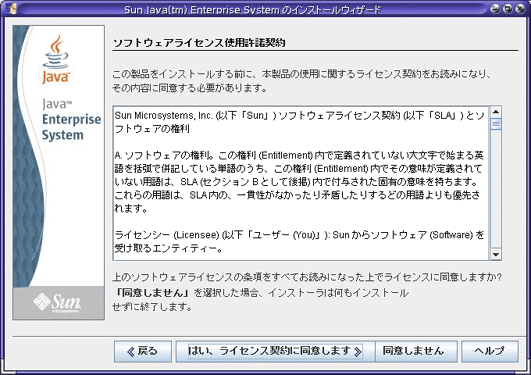
Task: Minimize the installer wizard window
Action: click(495, 8)
